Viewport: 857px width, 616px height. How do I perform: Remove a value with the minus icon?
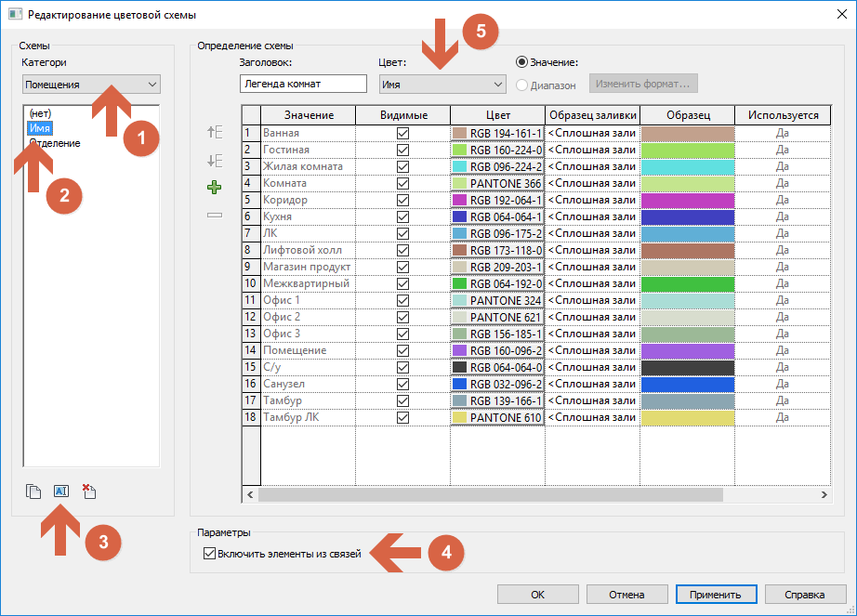tap(215, 216)
